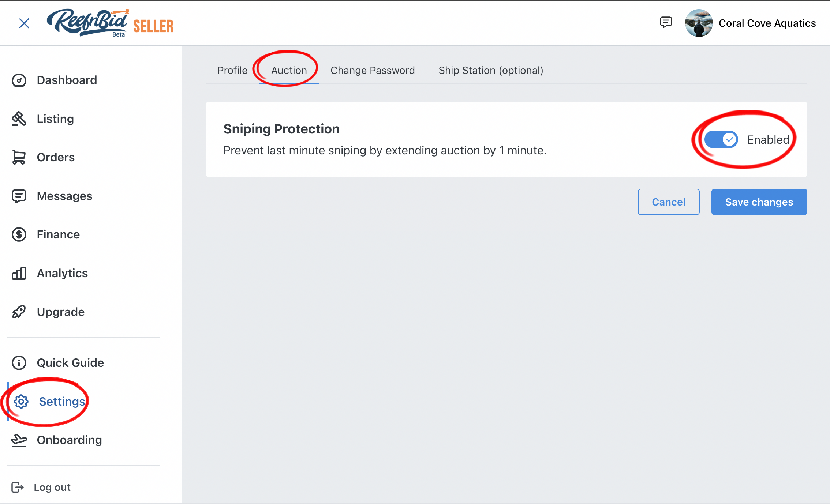Open the header messages icon
830x504 pixels.
click(x=666, y=23)
